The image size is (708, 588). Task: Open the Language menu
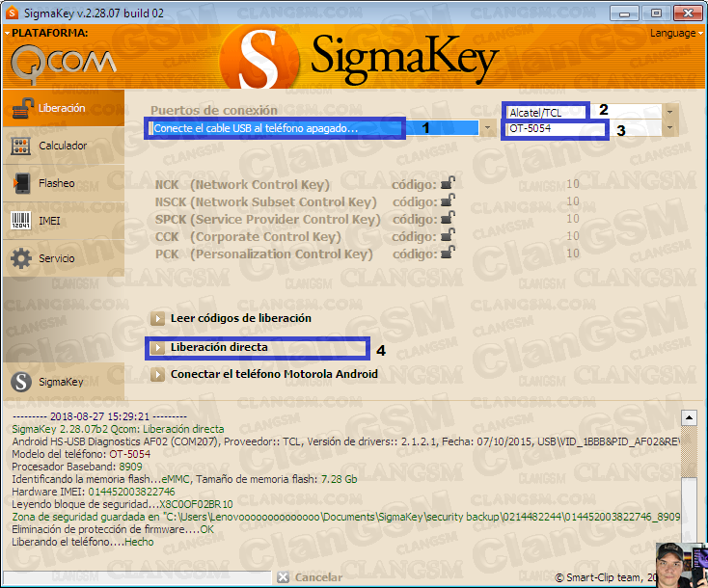[x=676, y=33]
